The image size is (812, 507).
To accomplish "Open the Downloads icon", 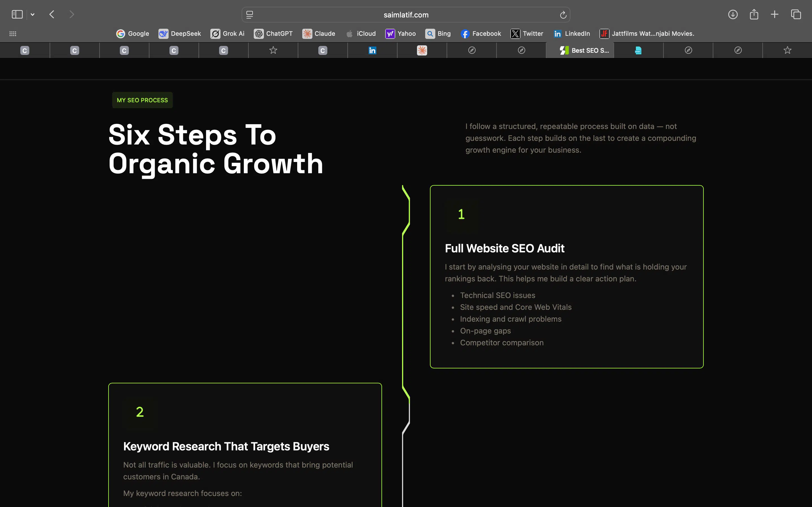I will 732,14.
